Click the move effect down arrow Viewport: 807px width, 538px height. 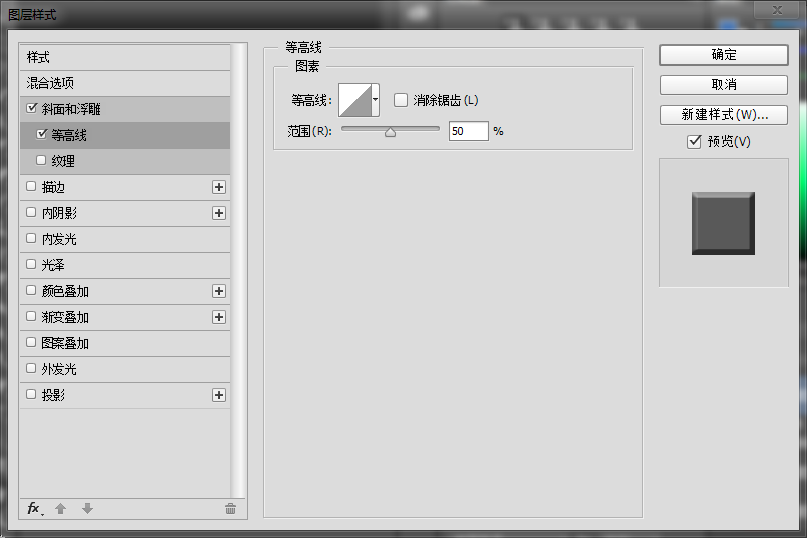click(x=87, y=508)
